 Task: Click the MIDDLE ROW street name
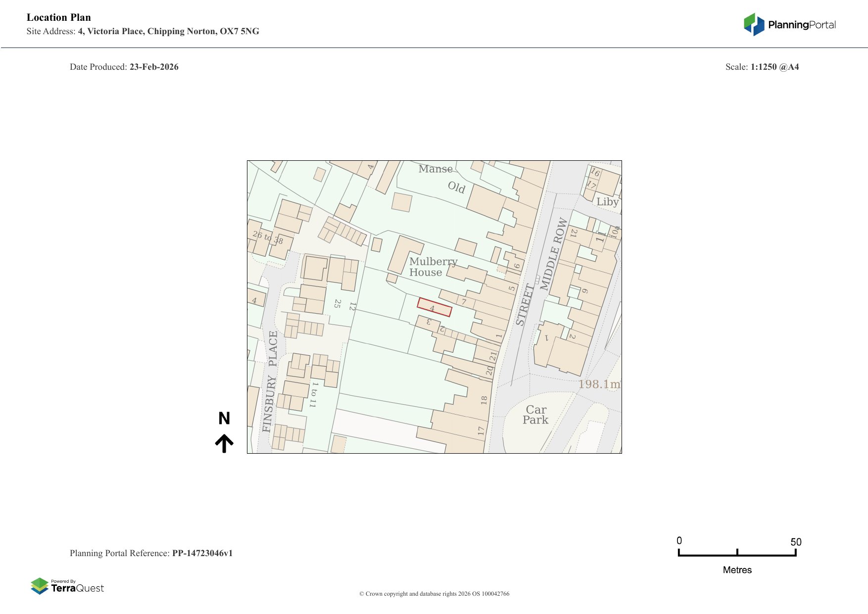[553, 254]
